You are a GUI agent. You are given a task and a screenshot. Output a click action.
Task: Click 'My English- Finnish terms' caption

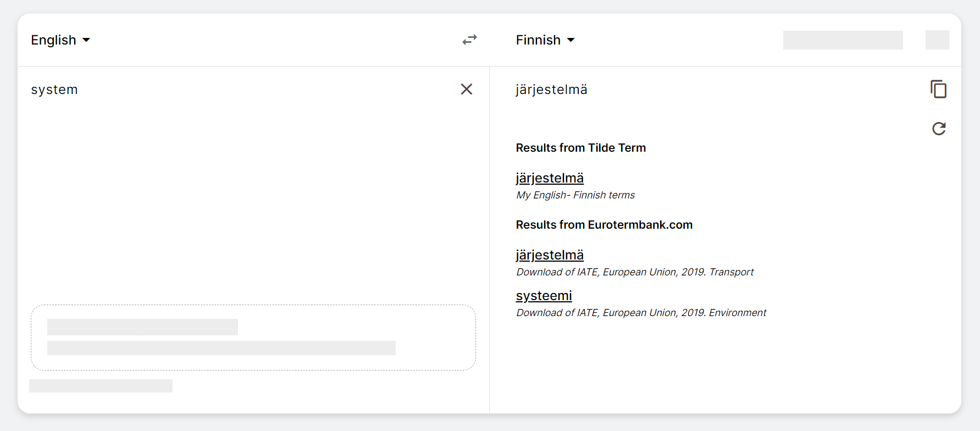tap(575, 195)
